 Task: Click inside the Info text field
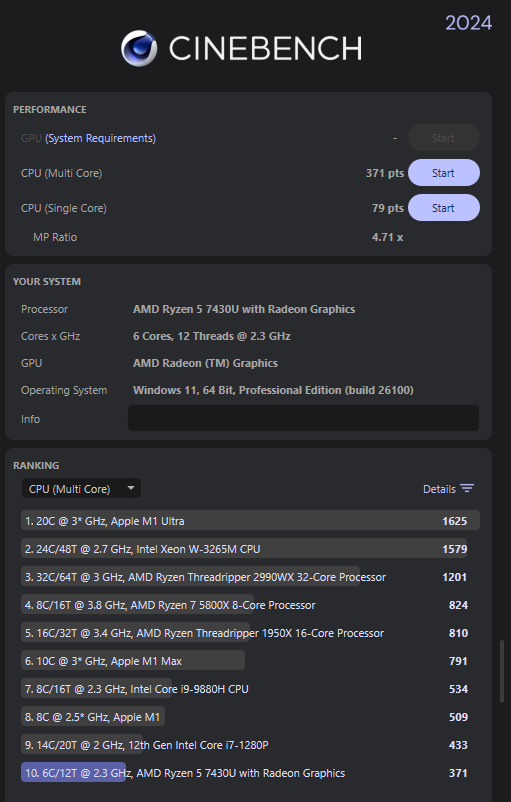303,418
